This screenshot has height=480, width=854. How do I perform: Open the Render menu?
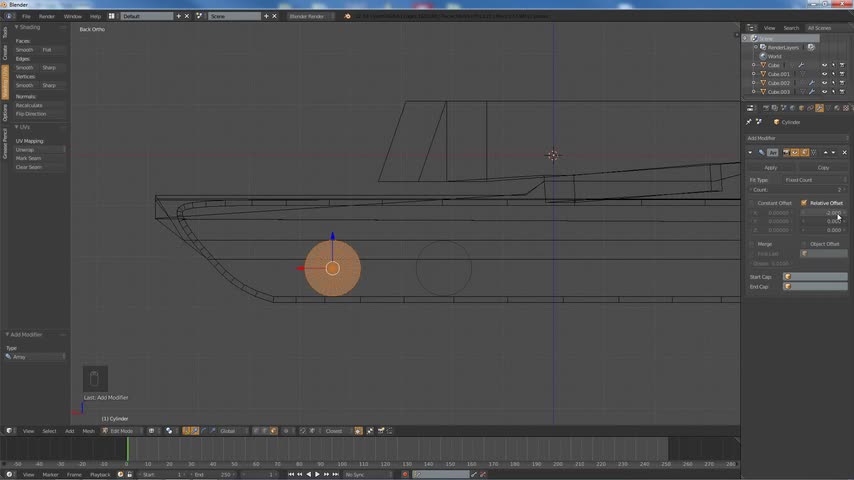point(46,16)
